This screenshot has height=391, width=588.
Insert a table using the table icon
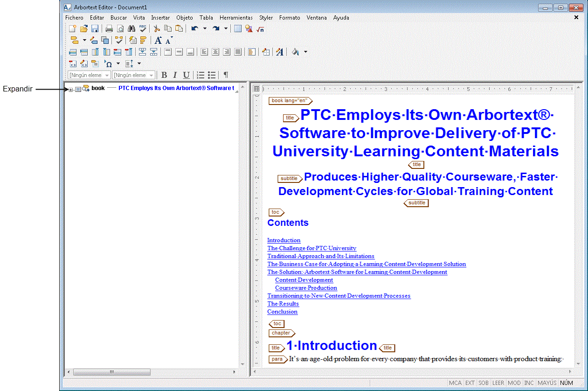click(x=238, y=28)
